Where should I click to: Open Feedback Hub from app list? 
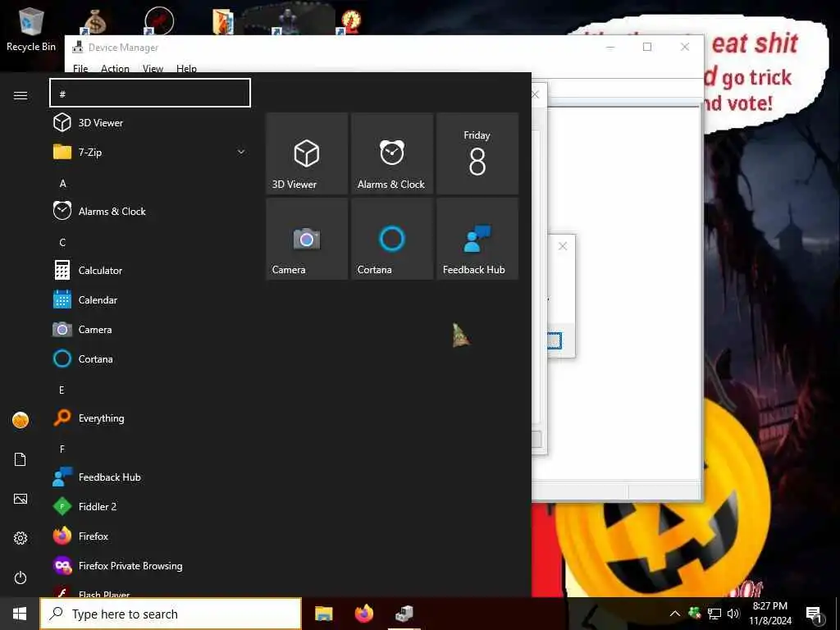point(150,477)
